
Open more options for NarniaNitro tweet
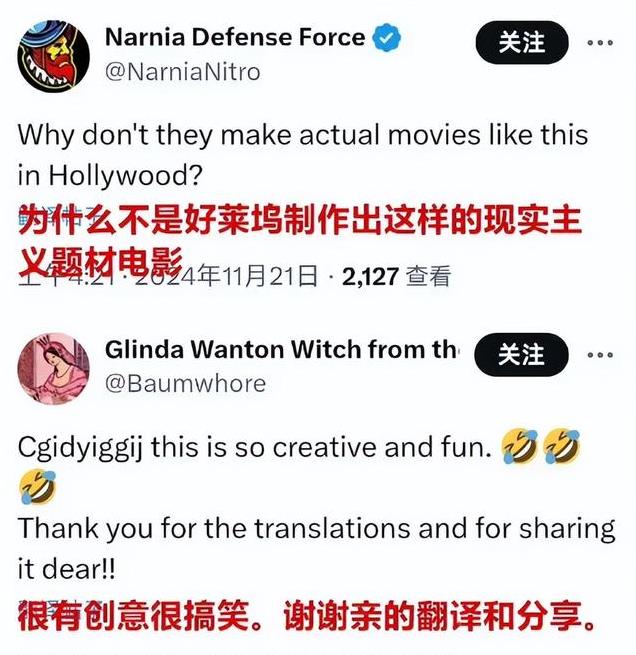coord(600,43)
